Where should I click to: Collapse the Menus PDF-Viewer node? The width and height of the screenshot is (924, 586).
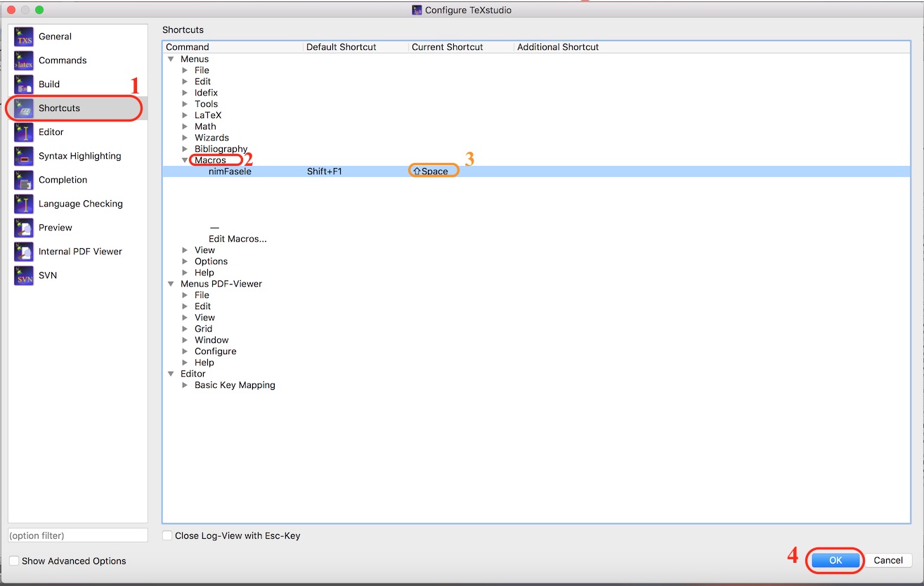(171, 284)
